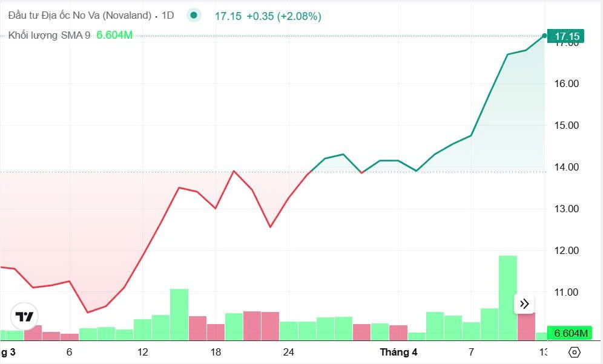Click the Tháng 4 time axis label
This screenshot has width=603, height=364.
(398, 352)
